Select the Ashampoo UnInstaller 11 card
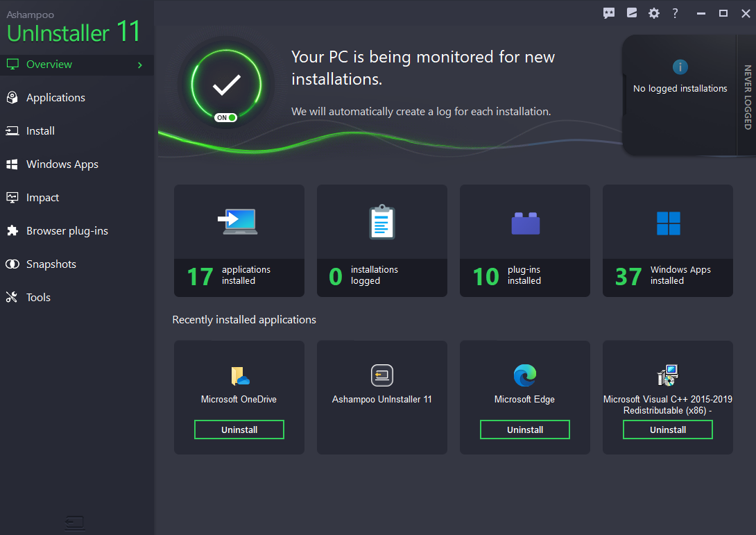 pos(381,397)
